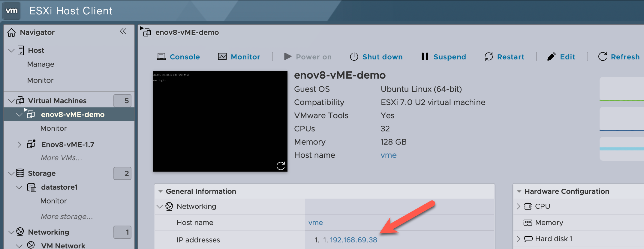Open the More VMs... link

coord(61,158)
